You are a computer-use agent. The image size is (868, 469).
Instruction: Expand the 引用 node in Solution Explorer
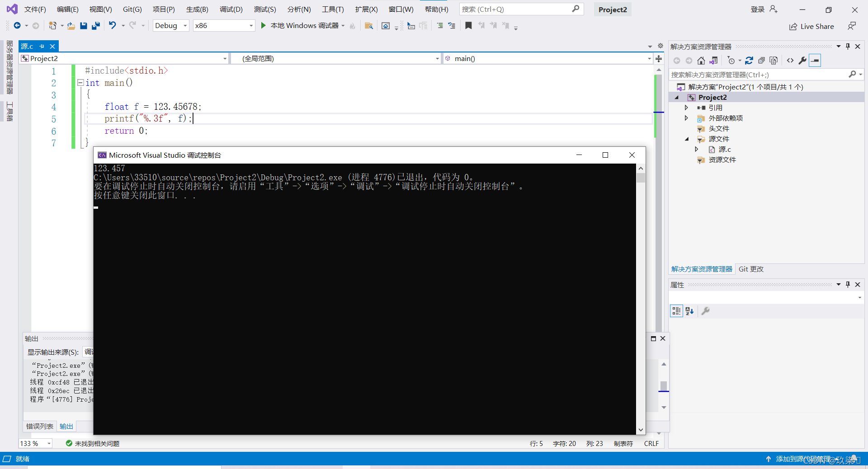pos(686,108)
